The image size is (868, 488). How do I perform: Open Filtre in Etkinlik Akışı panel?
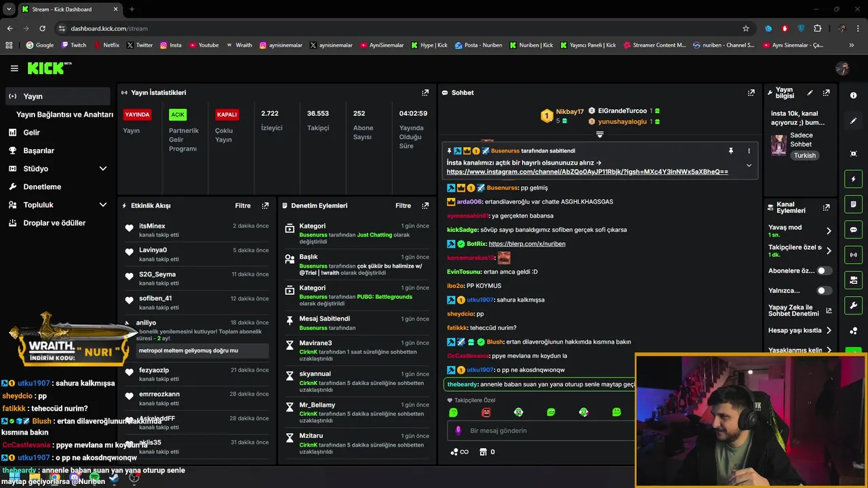coord(243,205)
